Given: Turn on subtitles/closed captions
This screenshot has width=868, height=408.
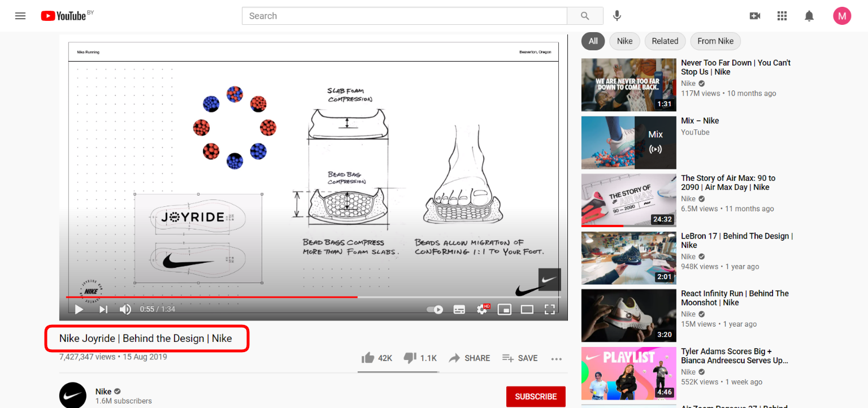Looking at the screenshot, I should pyautogui.click(x=459, y=309).
